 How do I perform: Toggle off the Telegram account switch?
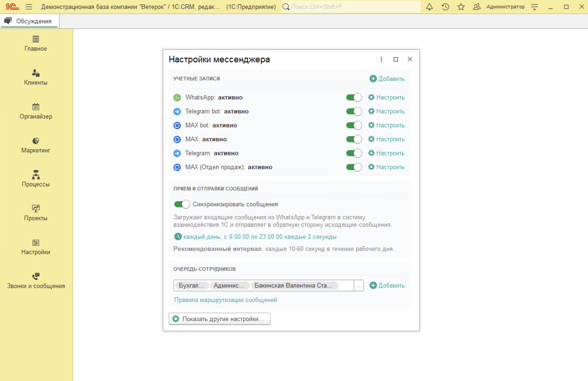coord(354,153)
